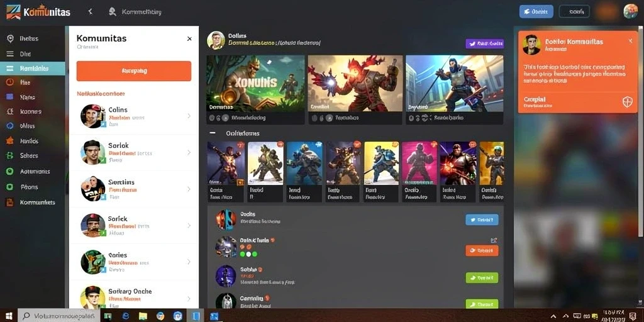Click the back arrow in the top header

click(x=91, y=12)
